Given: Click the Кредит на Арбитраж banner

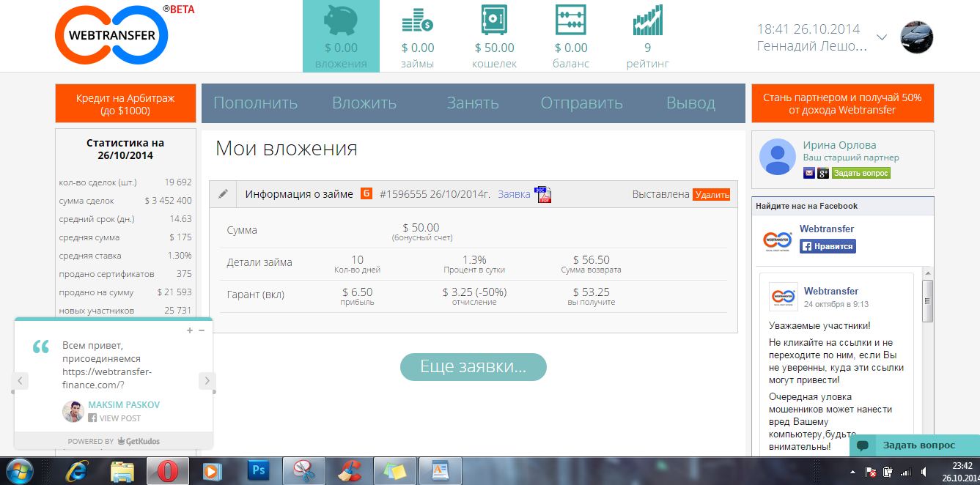Looking at the screenshot, I should (x=125, y=103).
